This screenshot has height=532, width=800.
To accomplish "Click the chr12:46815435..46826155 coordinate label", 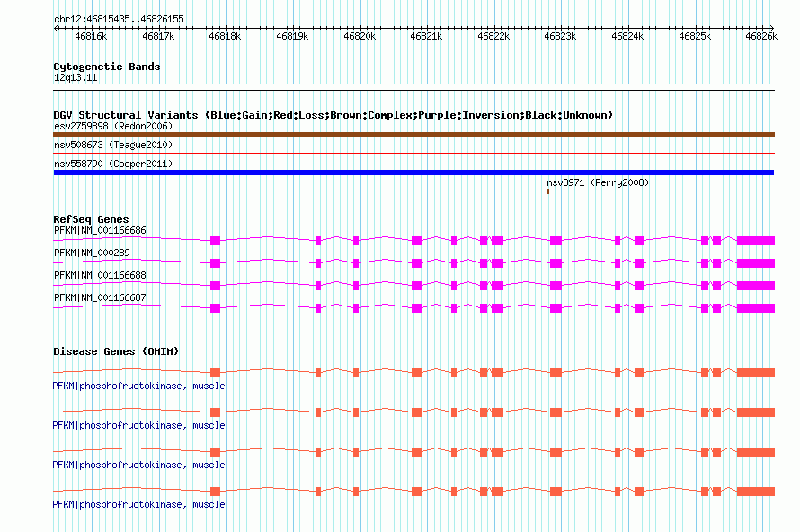I will pos(119,19).
